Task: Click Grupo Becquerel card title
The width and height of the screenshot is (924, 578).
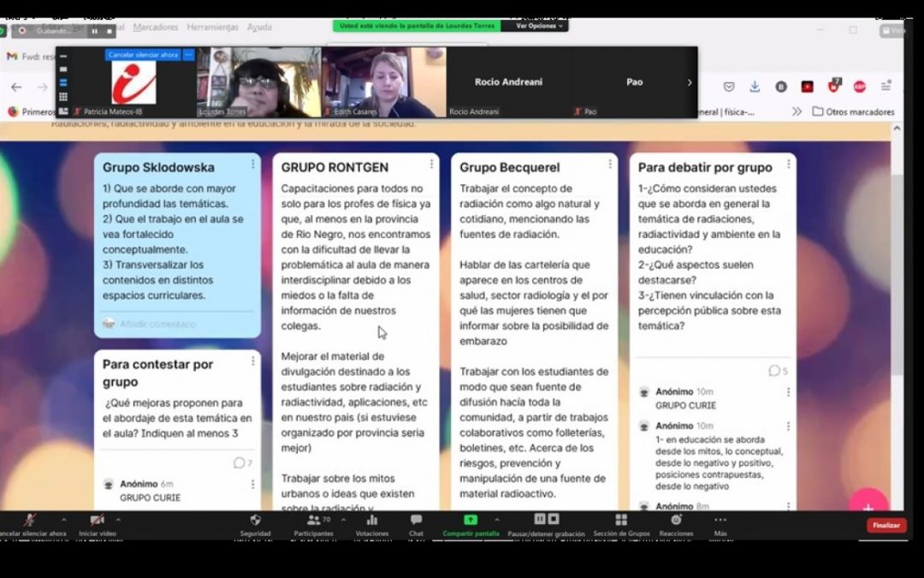Action: point(510,168)
